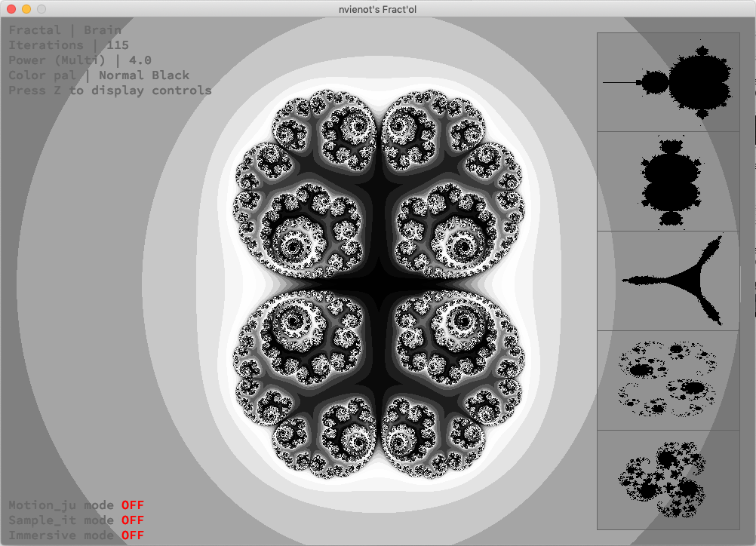The image size is (756, 546).
Task: Click 'Press Z to display controls' hint
Action: (x=110, y=90)
